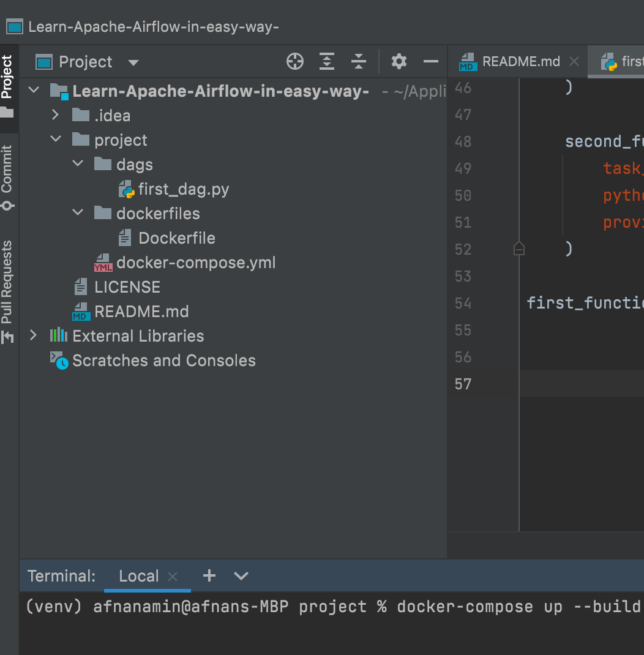Collapse the dags folder
The image size is (644, 655).
click(x=77, y=164)
